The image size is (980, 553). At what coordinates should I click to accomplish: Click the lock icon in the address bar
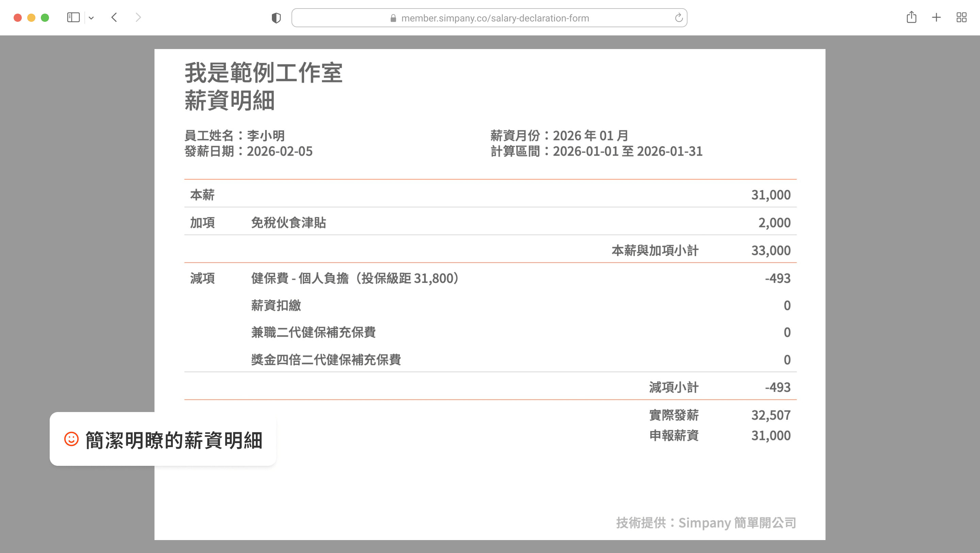(x=393, y=17)
